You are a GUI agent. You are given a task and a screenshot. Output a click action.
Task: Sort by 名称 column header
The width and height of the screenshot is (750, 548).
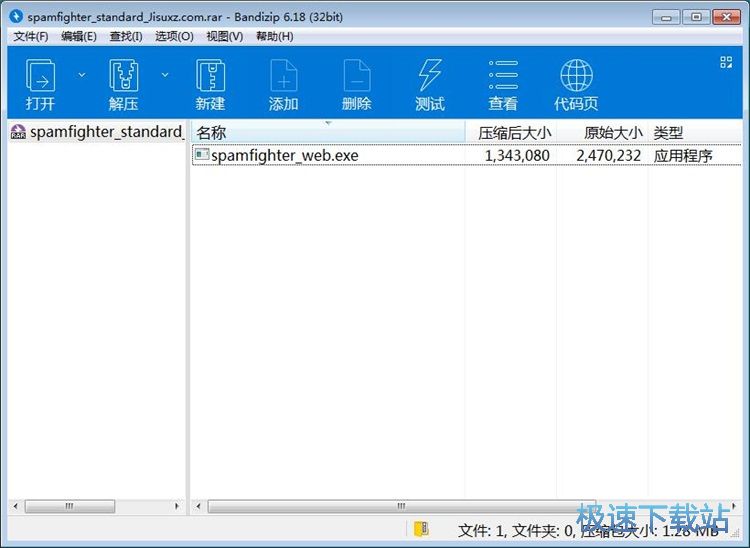[328, 132]
